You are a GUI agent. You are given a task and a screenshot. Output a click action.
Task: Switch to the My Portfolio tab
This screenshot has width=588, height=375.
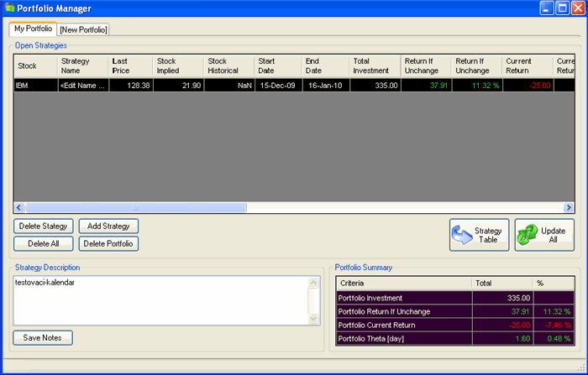point(33,29)
